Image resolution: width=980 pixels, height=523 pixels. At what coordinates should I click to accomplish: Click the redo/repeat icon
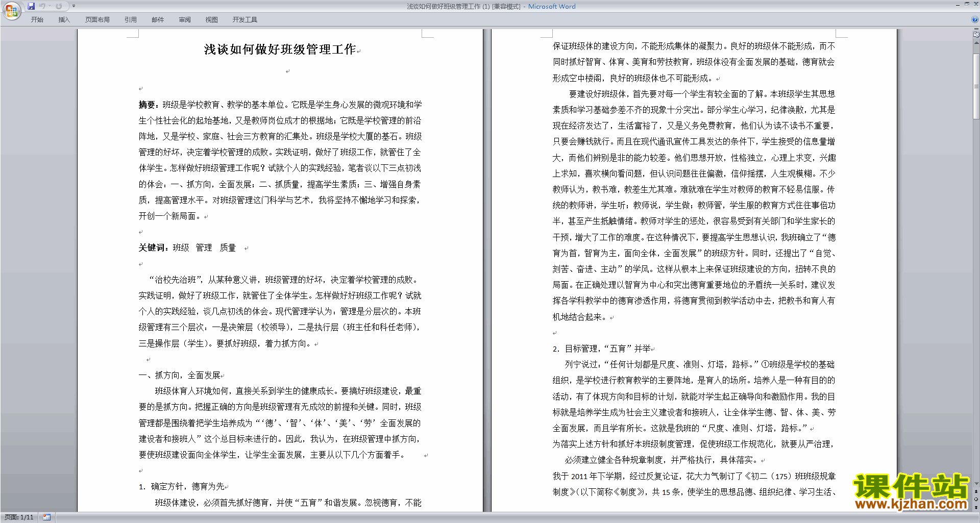[59, 6]
